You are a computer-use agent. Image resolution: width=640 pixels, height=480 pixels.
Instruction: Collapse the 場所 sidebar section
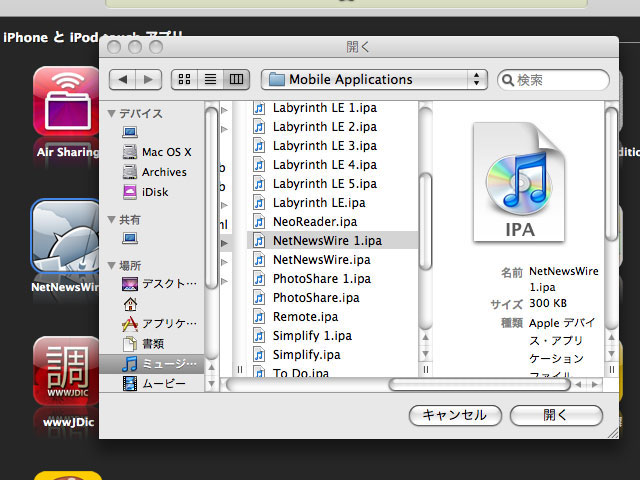point(111,265)
